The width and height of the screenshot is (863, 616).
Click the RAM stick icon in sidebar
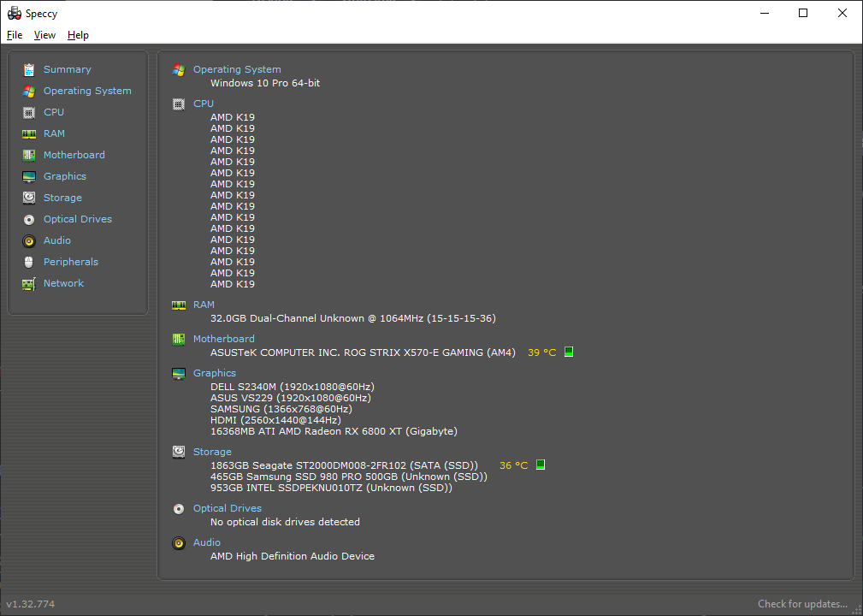point(29,133)
